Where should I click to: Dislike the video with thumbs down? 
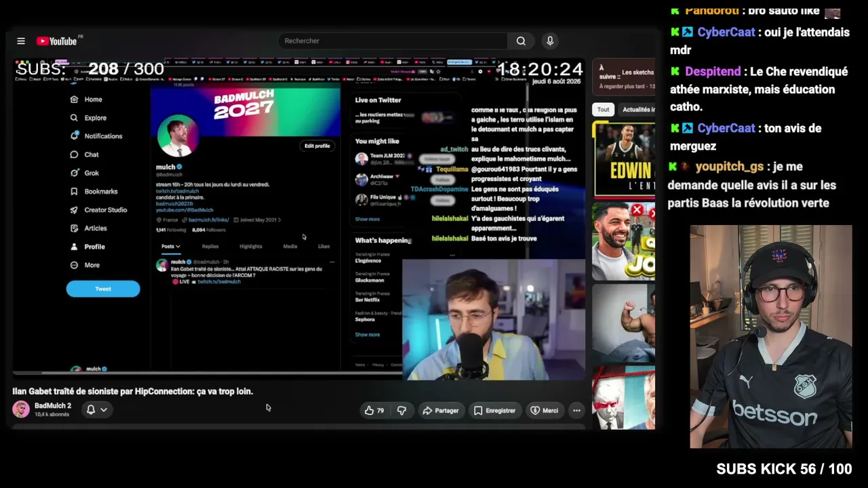click(x=401, y=410)
